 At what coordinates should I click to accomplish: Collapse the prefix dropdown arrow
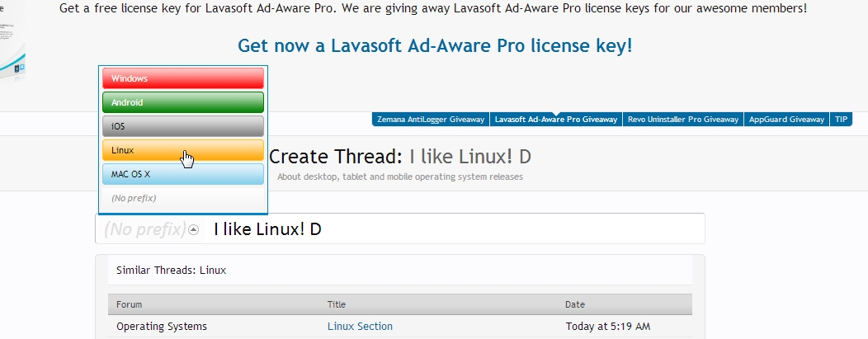pos(193,229)
